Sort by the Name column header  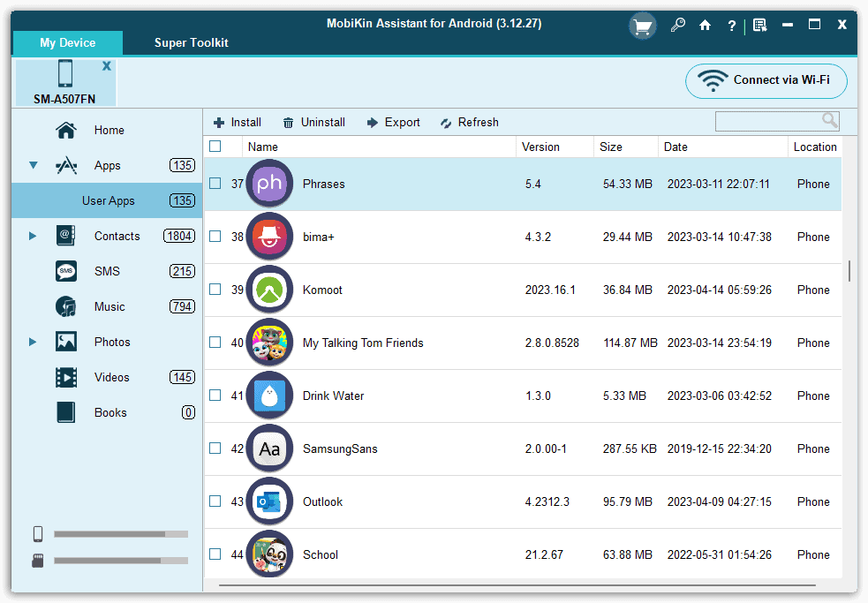[x=379, y=147]
